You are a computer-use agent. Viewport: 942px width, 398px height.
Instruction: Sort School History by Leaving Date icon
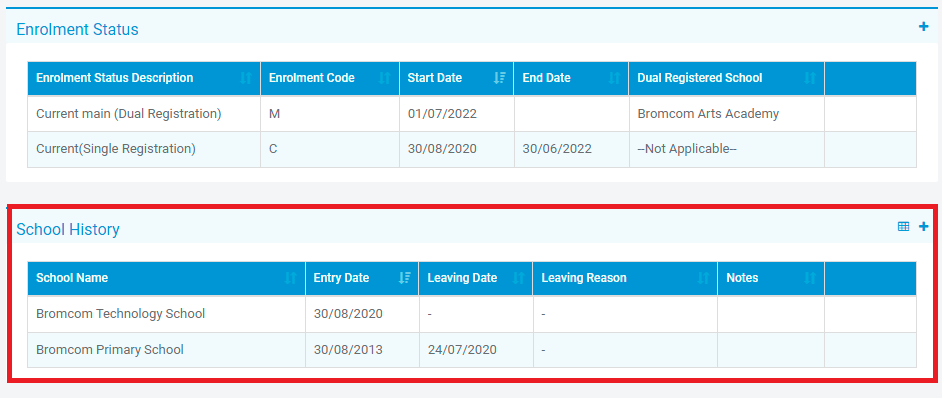tap(518, 278)
